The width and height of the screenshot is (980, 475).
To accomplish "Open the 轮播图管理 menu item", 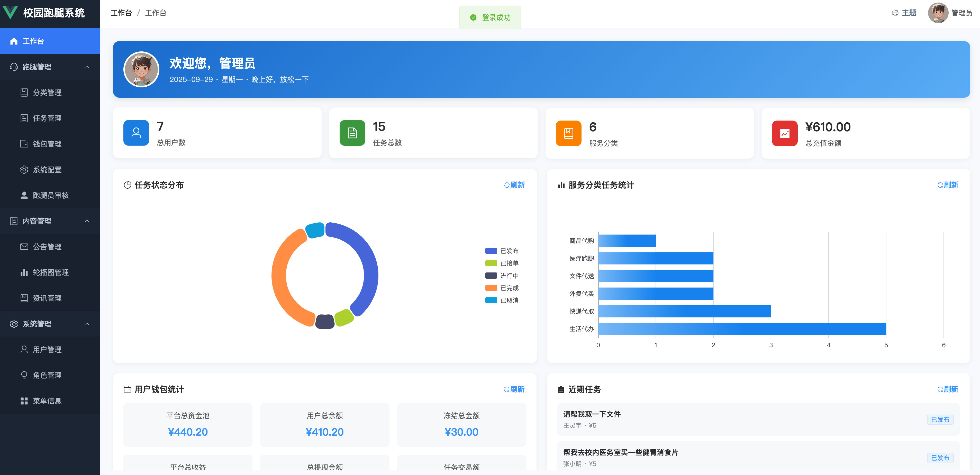I will point(50,272).
